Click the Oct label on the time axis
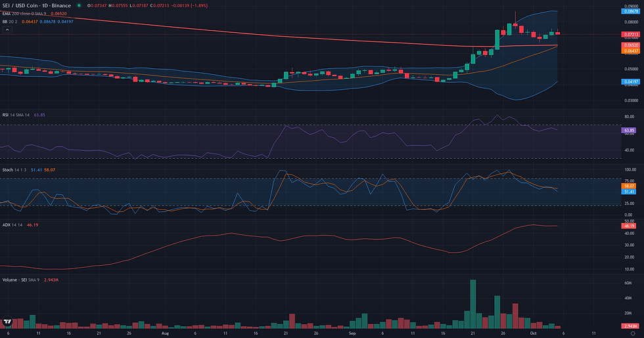Viewport: 644px width, 338px height. (533, 333)
